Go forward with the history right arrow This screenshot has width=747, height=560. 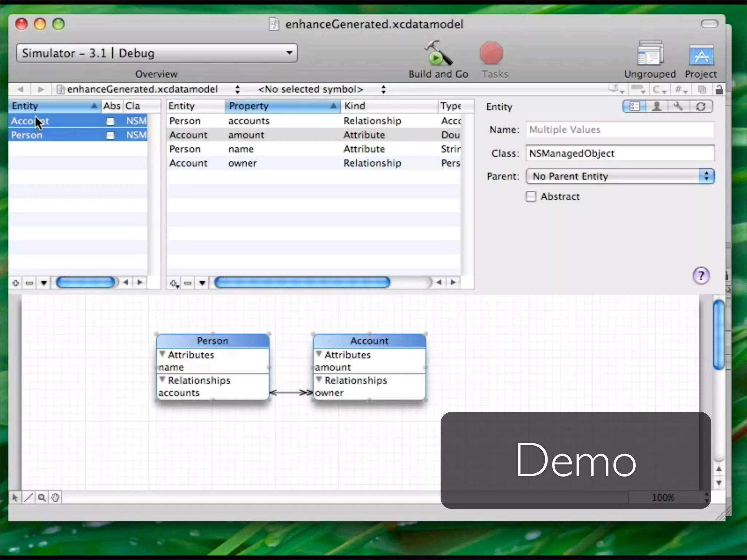click(x=41, y=89)
